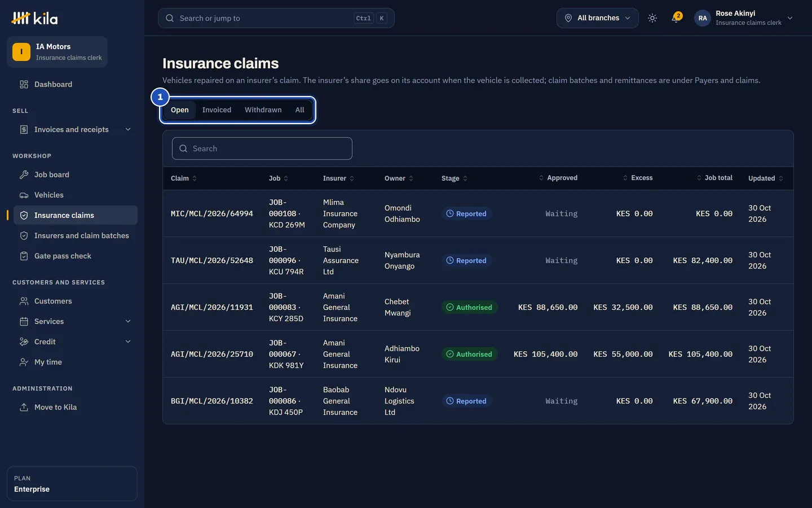812x508 pixels.
Task: Open Vehicles from the sidebar
Action: click(x=76, y=195)
